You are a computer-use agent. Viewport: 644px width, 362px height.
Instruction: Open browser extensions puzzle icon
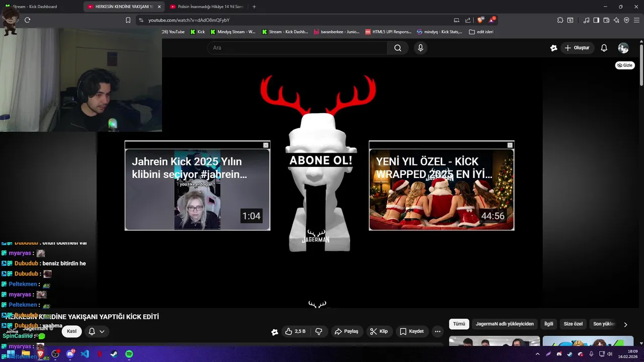click(x=560, y=20)
